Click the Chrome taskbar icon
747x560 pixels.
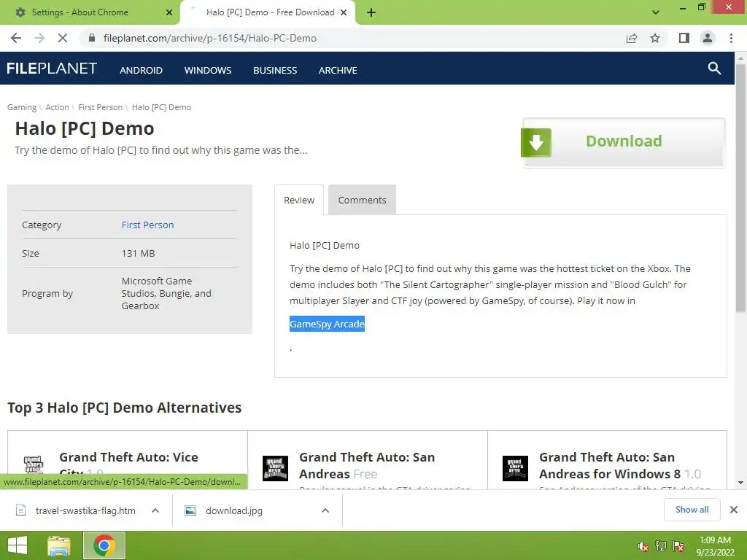(x=104, y=545)
